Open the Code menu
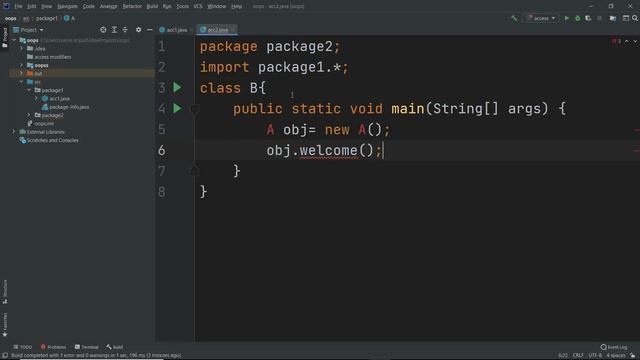 (x=89, y=7)
